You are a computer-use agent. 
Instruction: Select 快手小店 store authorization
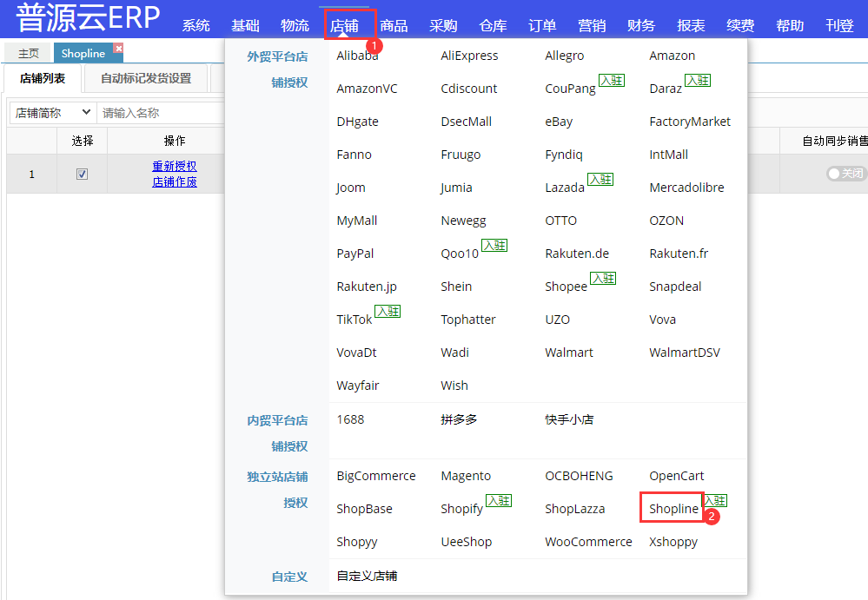569,419
